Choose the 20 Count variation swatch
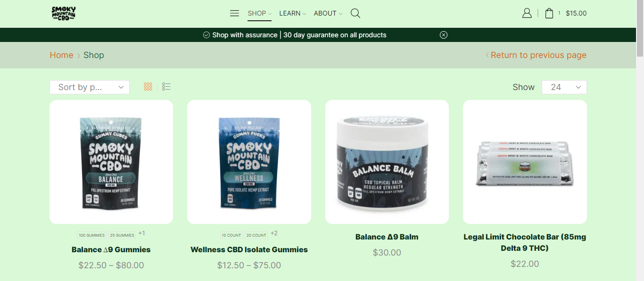 tap(256, 235)
